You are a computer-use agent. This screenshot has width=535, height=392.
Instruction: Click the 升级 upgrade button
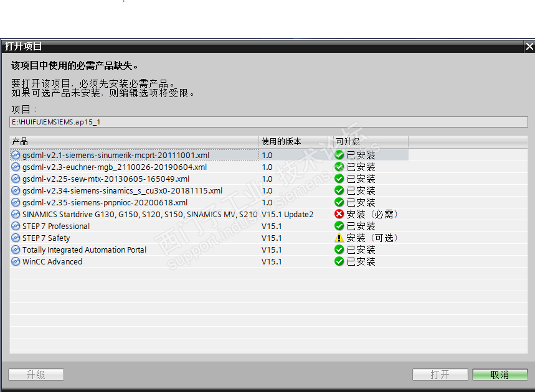coord(36,375)
